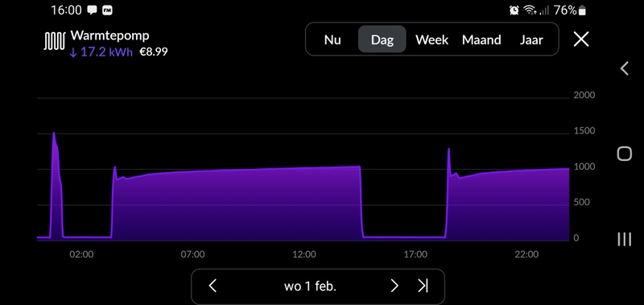Tap the Android back chevron
Screen dimensions: 644x305
625,68
